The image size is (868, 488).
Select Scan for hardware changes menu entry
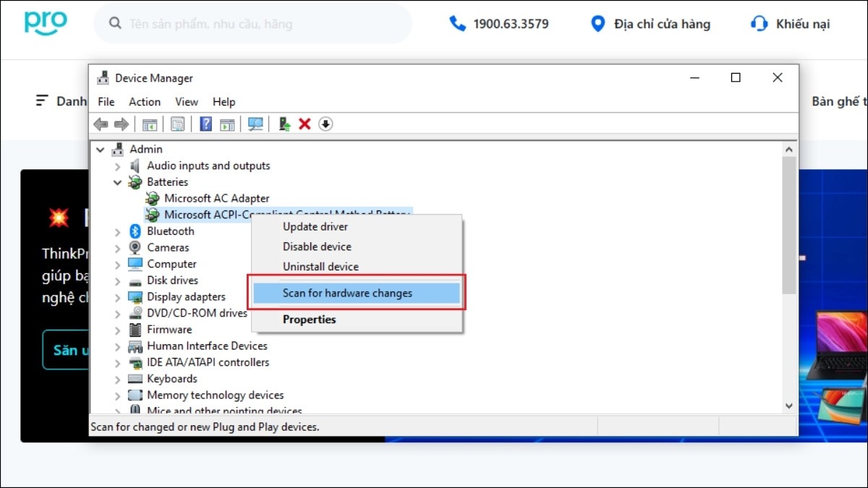356,293
